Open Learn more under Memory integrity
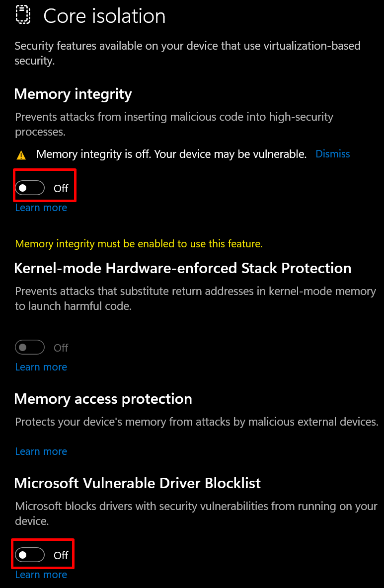Screen dimensions: 384x588 coord(41,208)
